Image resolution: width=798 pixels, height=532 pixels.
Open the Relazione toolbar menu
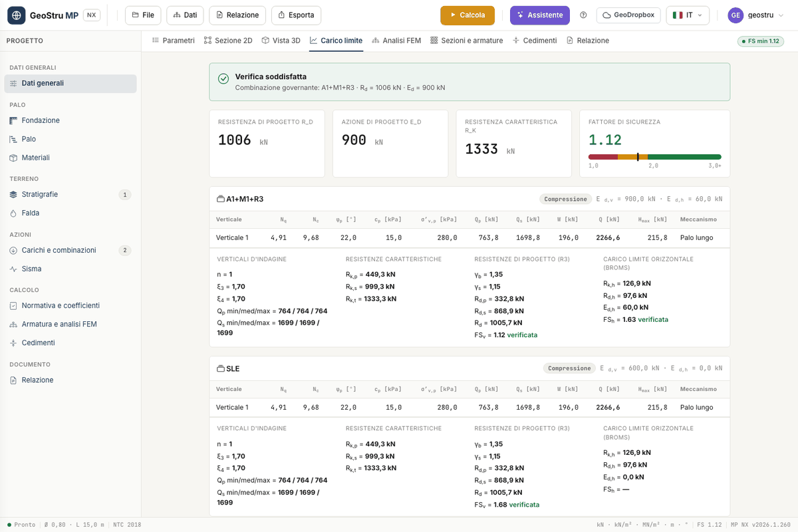[x=237, y=15]
